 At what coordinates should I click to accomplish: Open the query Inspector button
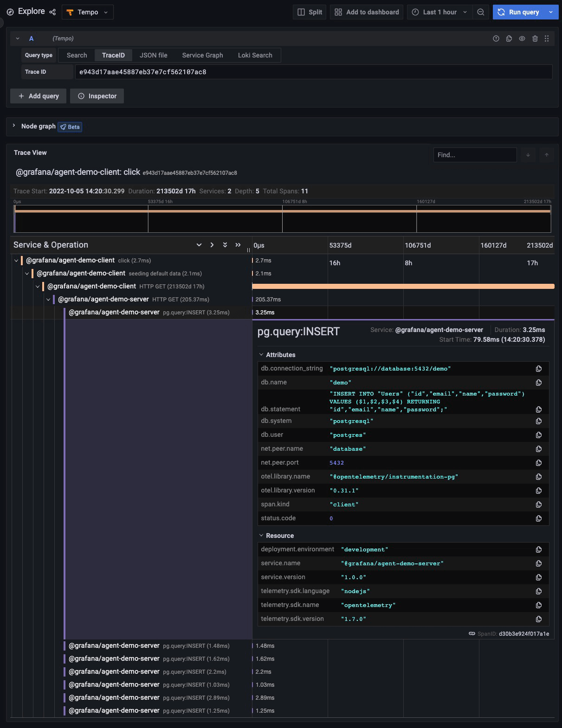[97, 96]
